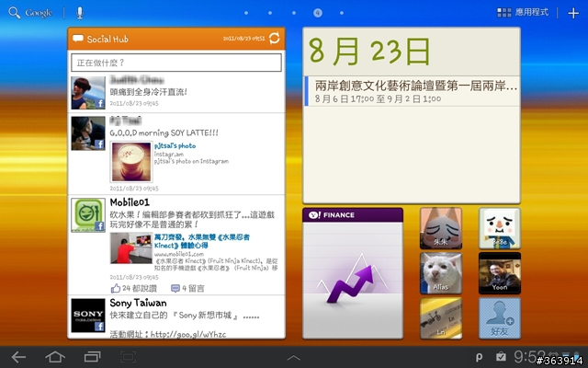This screenshot has width=588, height=368.
Task: Add a friend via 好友 tile
Action: (500, 318)
